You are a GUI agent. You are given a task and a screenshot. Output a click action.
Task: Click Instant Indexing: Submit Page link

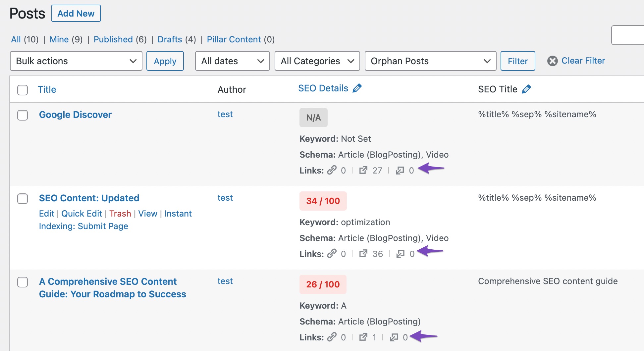coord(115,220)
